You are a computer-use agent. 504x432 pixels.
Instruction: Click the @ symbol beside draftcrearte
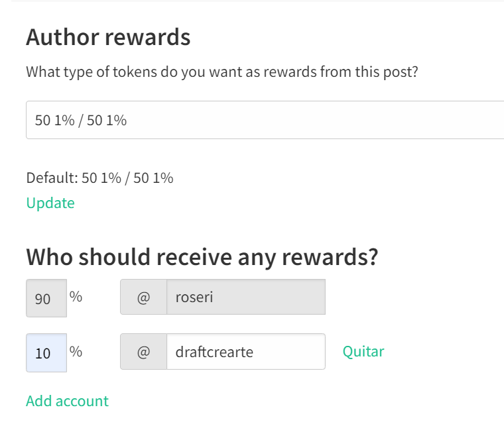tap(143, 352)
